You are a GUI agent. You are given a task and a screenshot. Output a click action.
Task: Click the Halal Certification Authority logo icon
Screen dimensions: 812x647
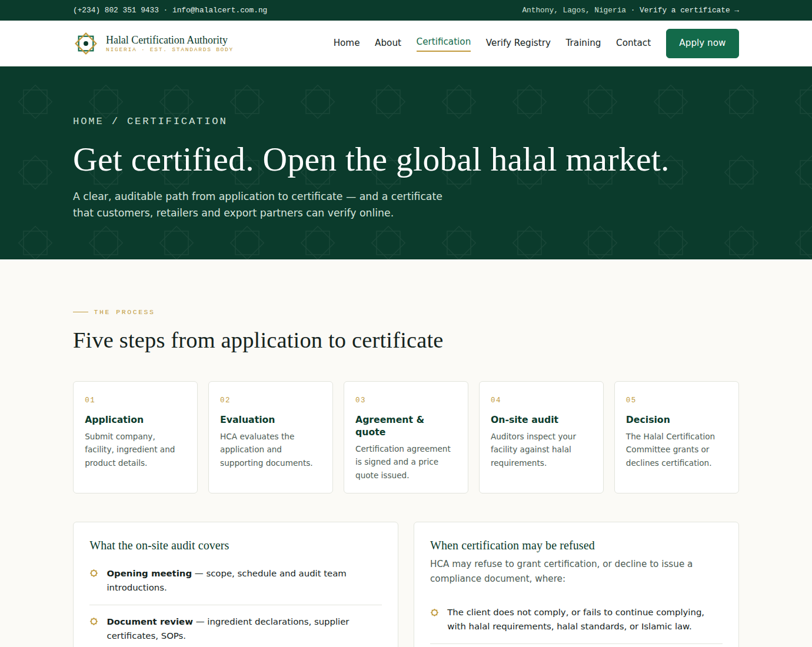pos(86,44)
